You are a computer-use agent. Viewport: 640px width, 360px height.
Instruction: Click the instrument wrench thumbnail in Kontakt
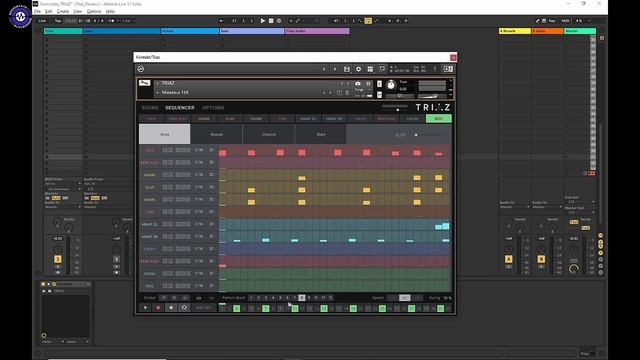point(144,83)
